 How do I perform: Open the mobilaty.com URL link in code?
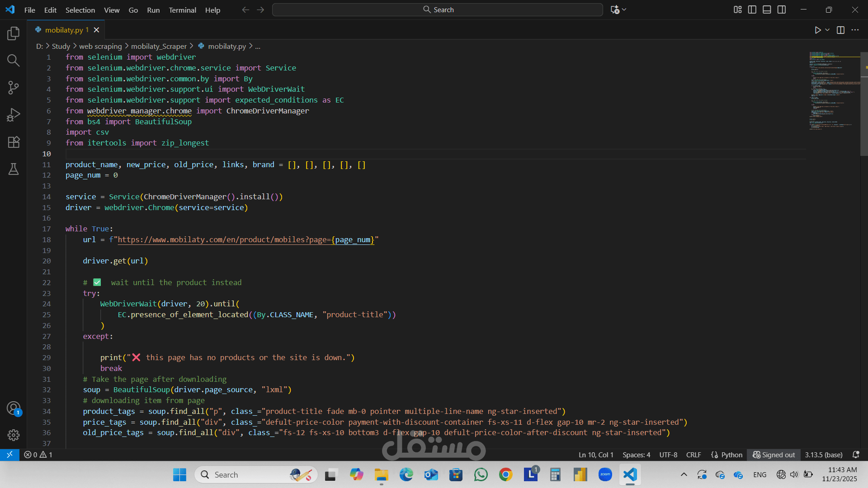[246, 240]
